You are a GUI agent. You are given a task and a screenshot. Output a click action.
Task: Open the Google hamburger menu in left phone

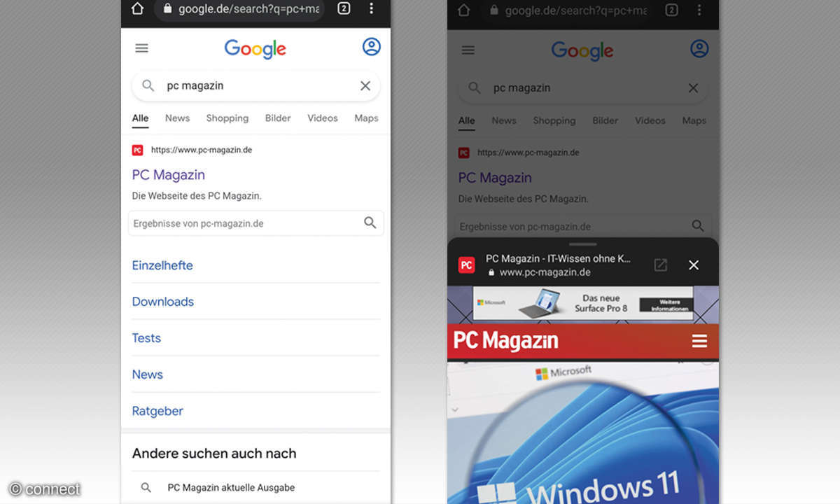coord(142,48)
